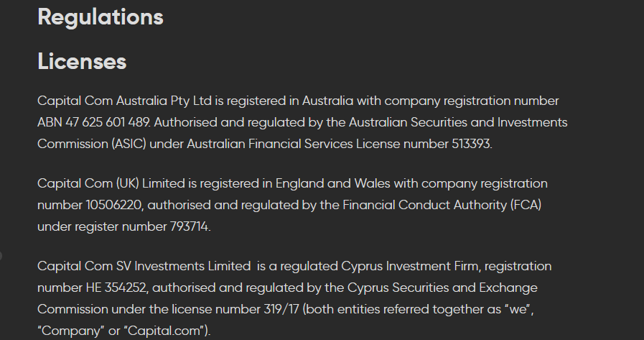
Task: Click the (FCA) abbreviation
Action: click(526, 205)
